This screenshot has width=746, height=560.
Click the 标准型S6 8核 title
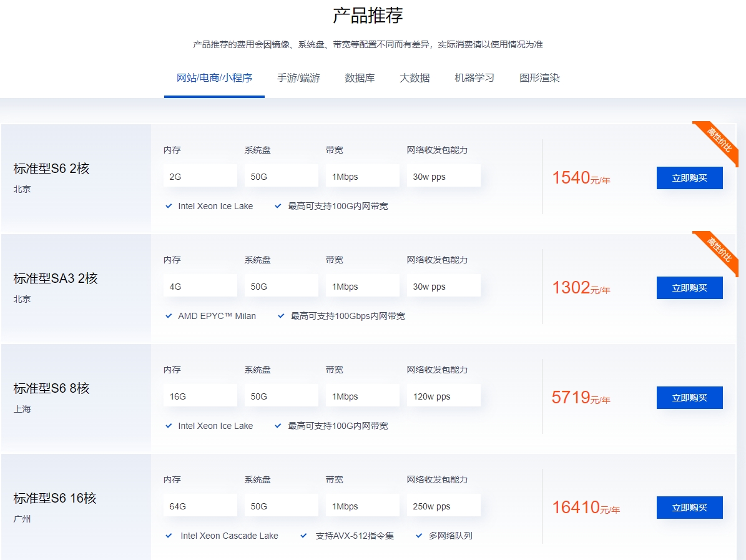pyautogui.click(x=51, y=388)
